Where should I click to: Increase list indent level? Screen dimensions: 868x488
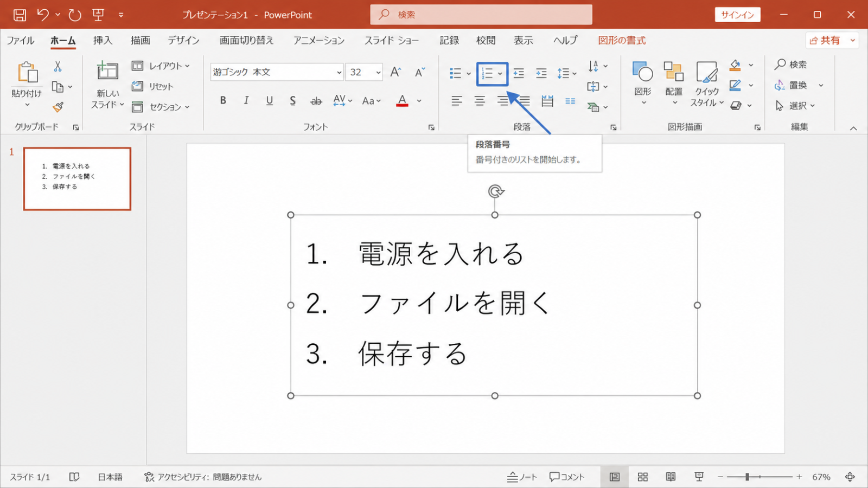coord(541,73)
